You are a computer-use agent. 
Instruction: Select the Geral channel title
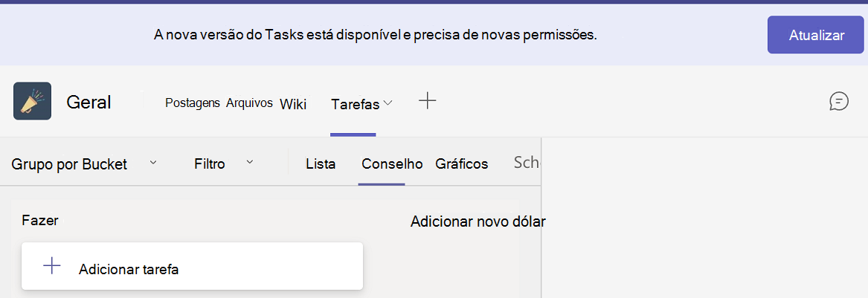pyautogui.click(x=89, y=102)
